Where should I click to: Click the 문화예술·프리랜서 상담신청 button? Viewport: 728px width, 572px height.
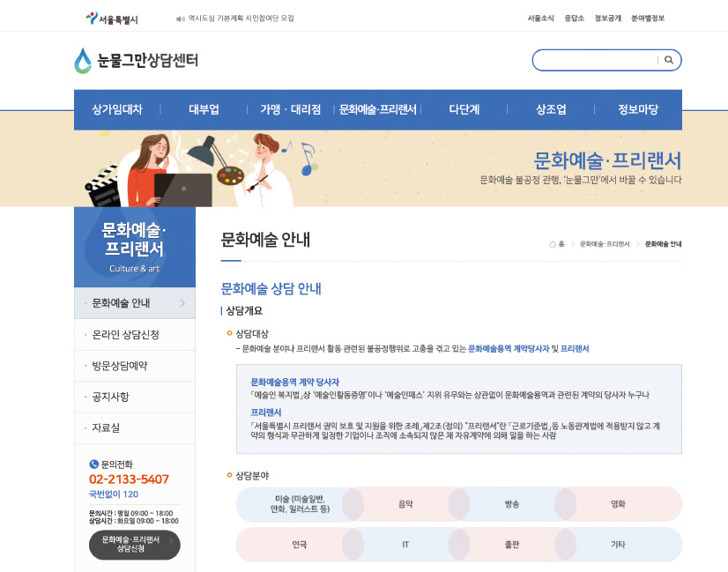(x=135, y=545)
